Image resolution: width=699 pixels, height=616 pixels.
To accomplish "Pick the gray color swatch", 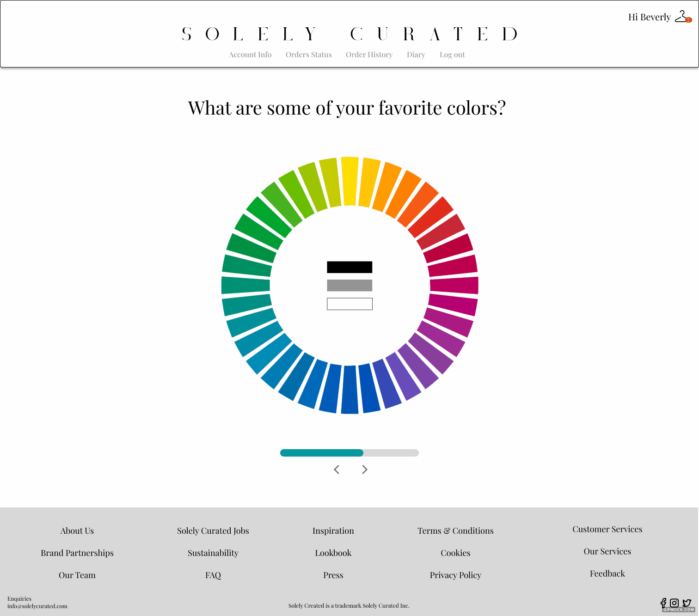I will click(349, 286).
